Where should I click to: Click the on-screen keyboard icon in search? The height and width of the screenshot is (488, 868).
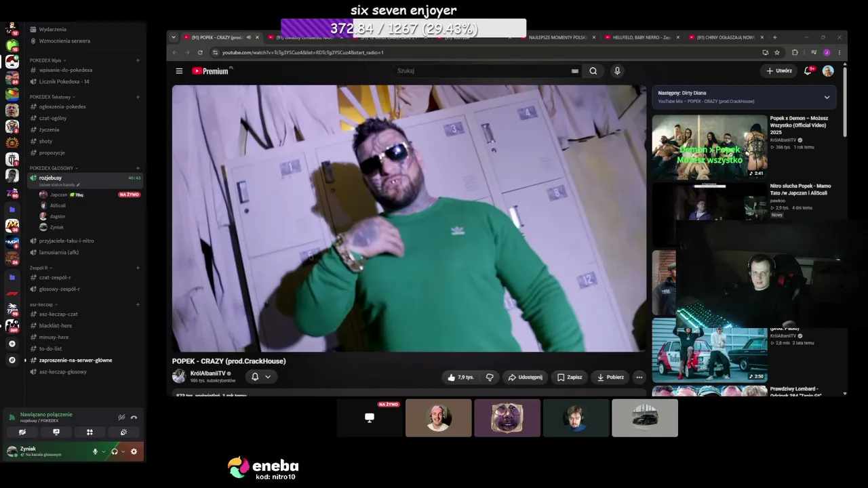574,71
